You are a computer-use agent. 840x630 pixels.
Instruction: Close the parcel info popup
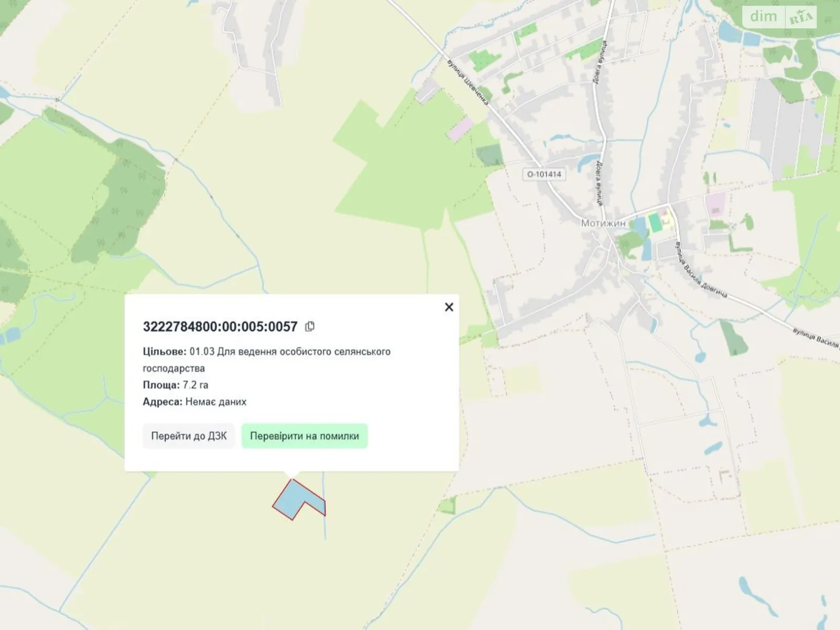click(449, 307)
